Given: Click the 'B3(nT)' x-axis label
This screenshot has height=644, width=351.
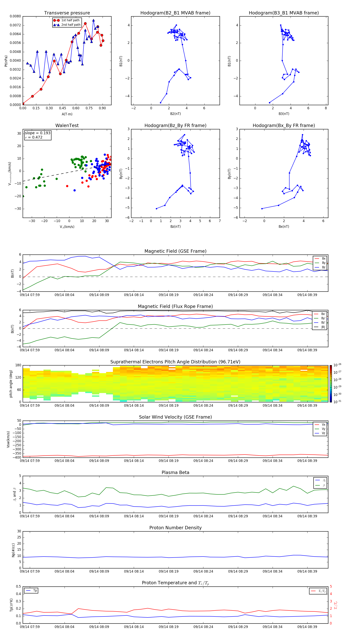Looking at the screenshot, I should click(284, 114).
